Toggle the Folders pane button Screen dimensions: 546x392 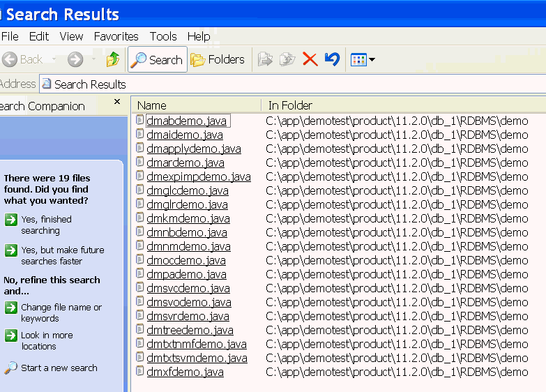(x=218, y=60)
